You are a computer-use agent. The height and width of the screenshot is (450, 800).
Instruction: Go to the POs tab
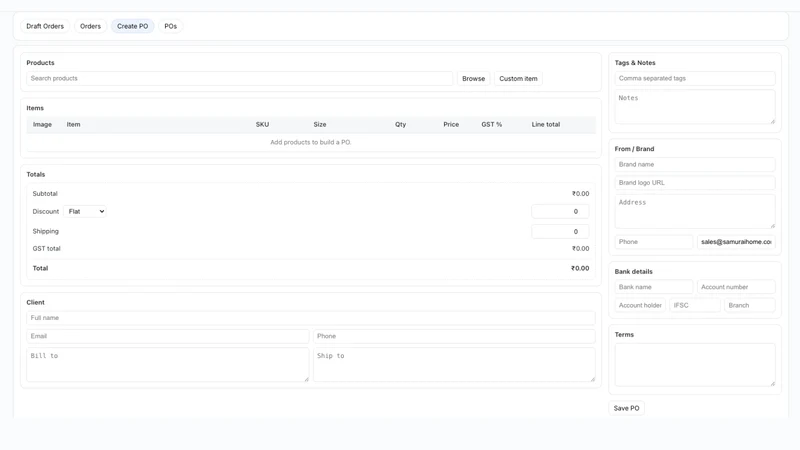point(170,26)
